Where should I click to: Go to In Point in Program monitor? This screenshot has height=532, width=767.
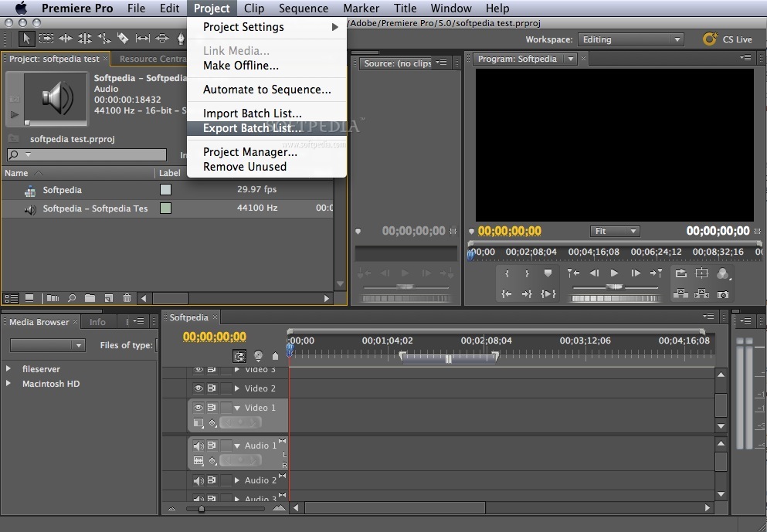506,293
